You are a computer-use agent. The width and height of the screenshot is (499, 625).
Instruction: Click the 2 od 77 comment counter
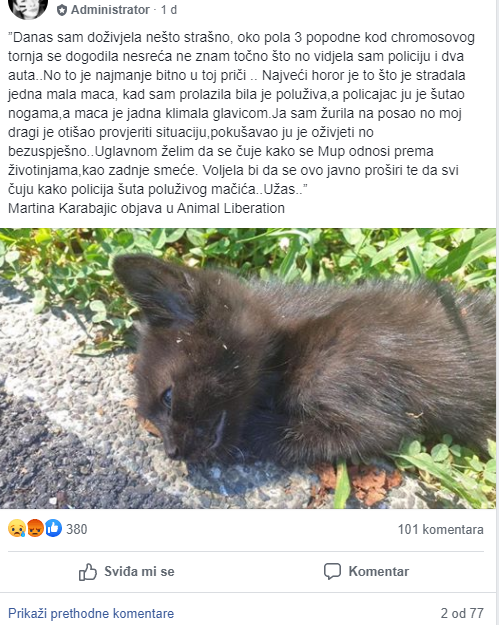tap(462, 613)
